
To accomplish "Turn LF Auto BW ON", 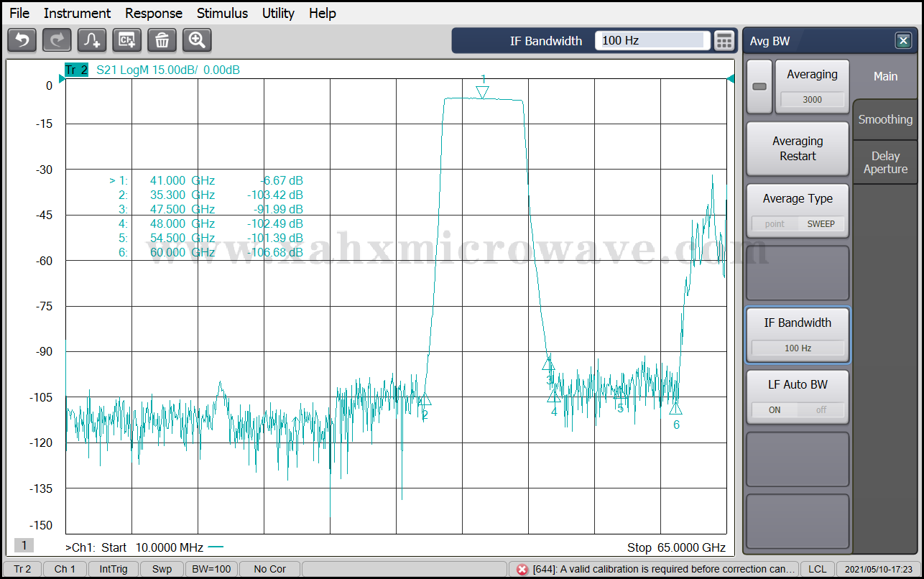I will (x=775, y=409).
